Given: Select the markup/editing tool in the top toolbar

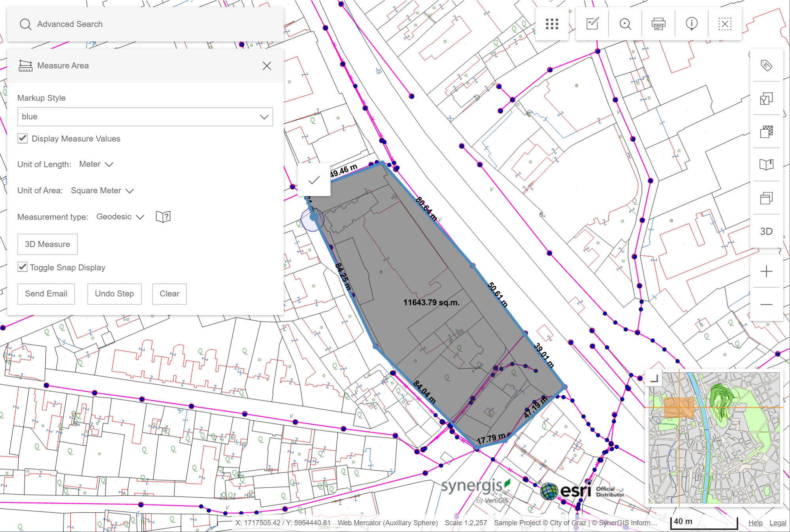Looking at the screenshot, I should [x=592, y=24].
